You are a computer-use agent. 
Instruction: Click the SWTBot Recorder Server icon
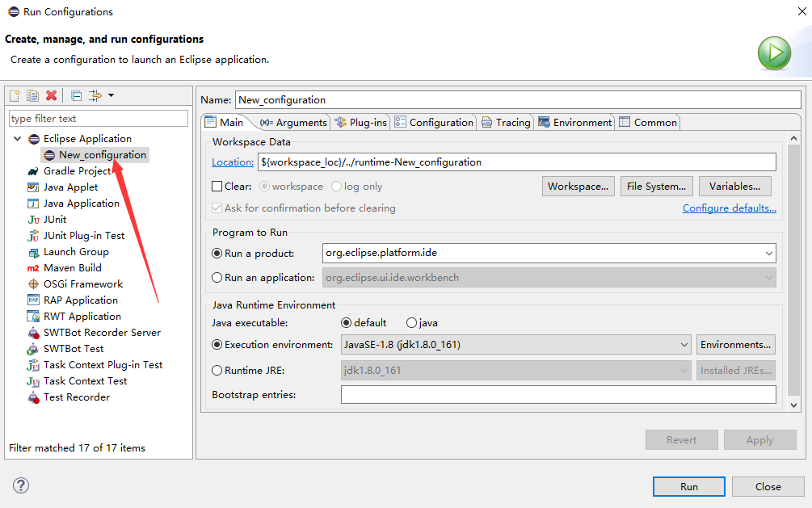click(33, 333)
